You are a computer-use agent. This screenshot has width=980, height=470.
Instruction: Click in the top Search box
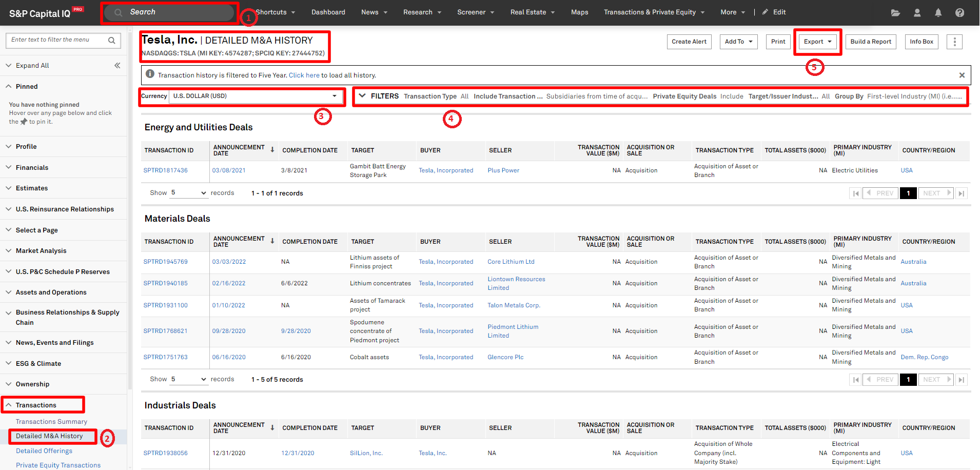tap(169, 12)
